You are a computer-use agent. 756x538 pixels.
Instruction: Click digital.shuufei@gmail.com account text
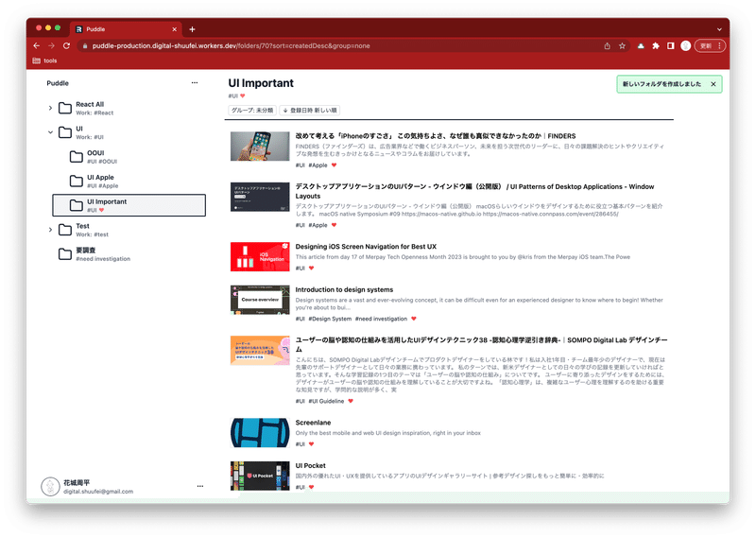98,492
